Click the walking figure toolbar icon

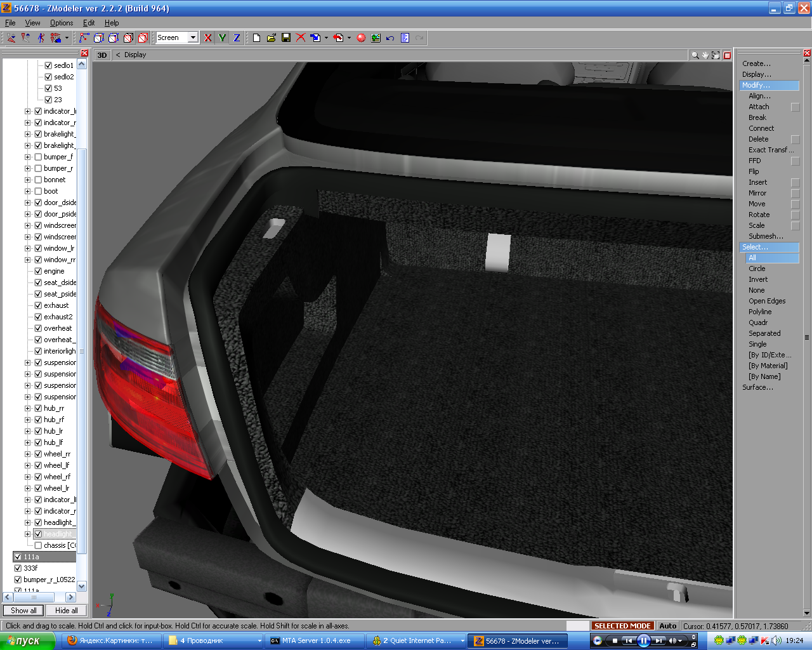[x=41, y=38]
